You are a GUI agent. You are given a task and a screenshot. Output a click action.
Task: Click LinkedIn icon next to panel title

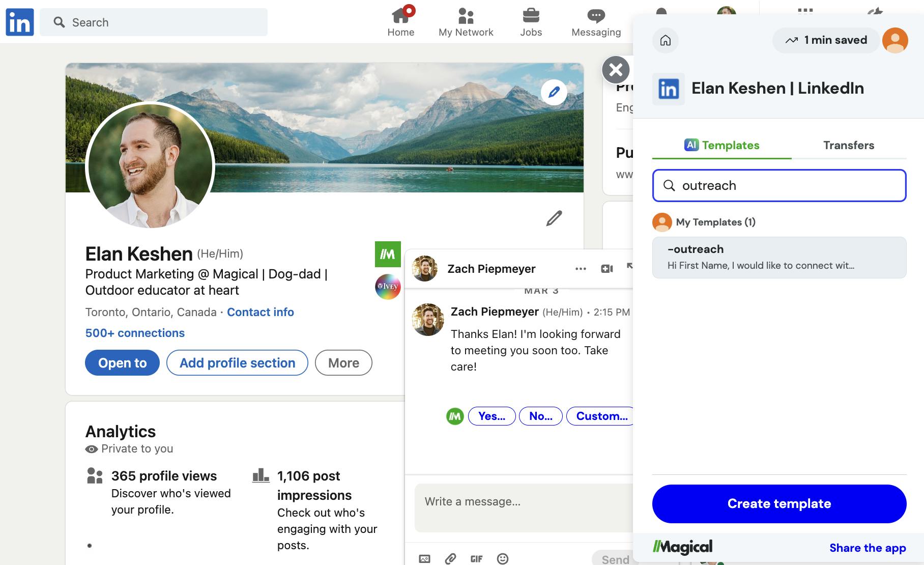pos(669,89)
